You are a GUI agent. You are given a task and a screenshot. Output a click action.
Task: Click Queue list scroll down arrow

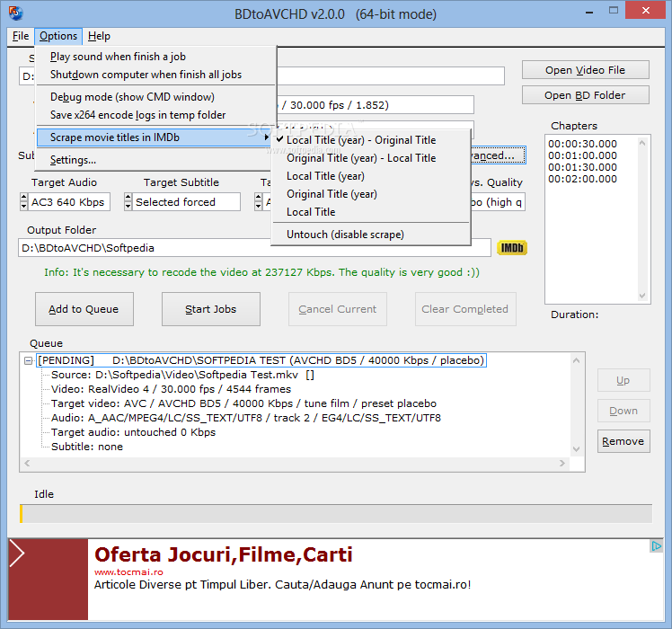coord(577,449)
